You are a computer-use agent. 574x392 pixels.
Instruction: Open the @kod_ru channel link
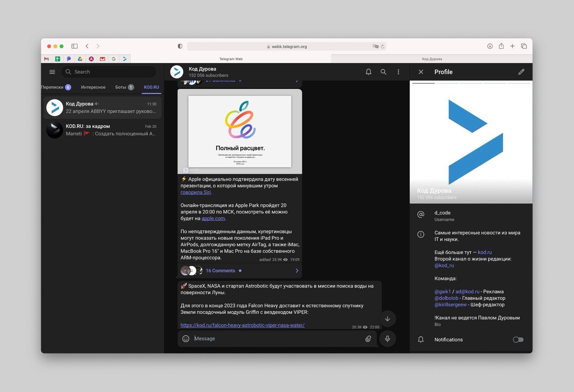(444, 266)
